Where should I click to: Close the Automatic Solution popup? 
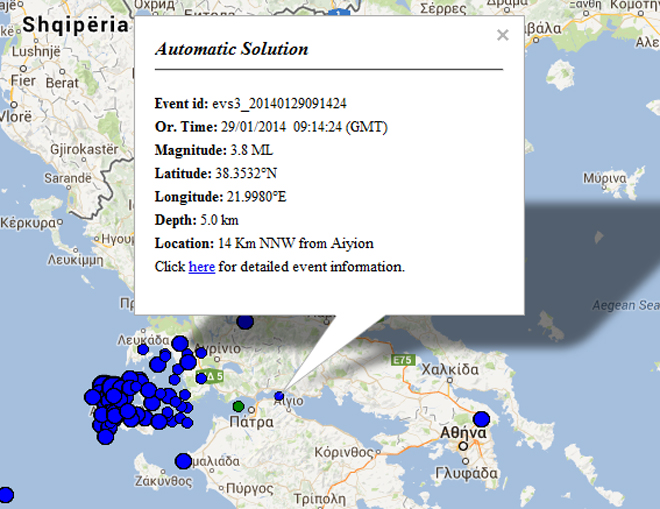point(503,36)
